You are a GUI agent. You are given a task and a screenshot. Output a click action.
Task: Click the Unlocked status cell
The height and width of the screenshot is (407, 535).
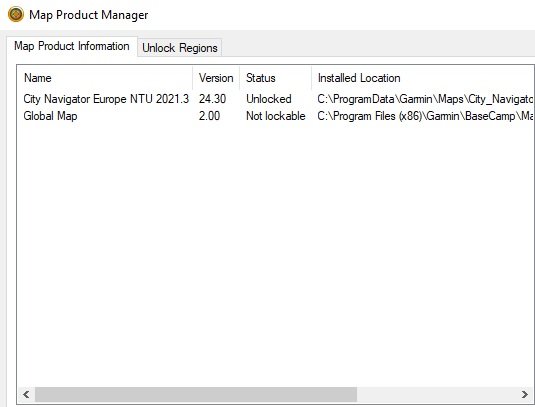point(269,99)
